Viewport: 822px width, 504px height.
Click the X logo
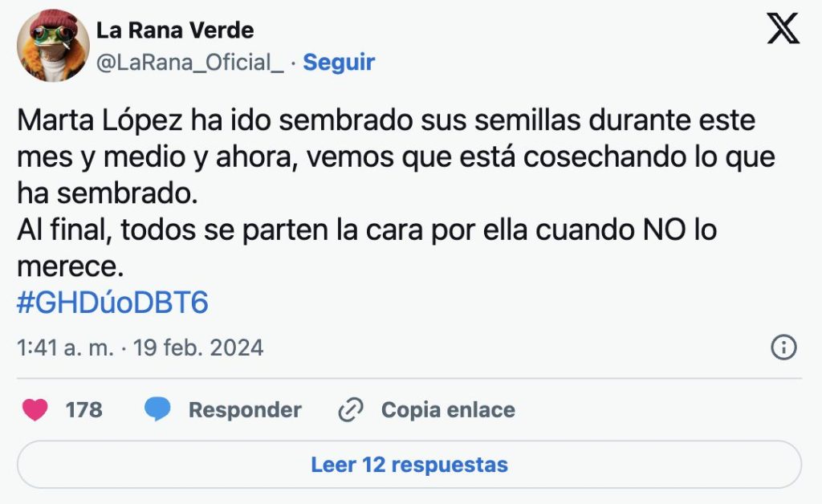783,30
